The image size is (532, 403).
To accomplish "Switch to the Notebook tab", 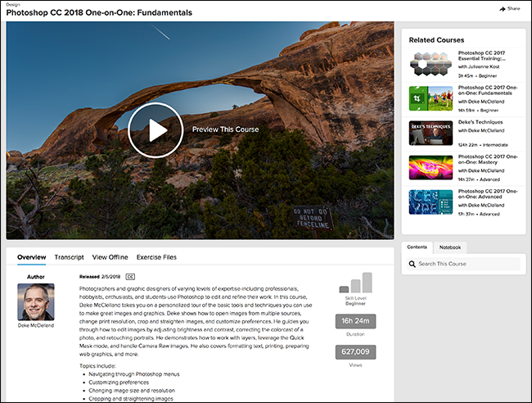I will [450, 247].
